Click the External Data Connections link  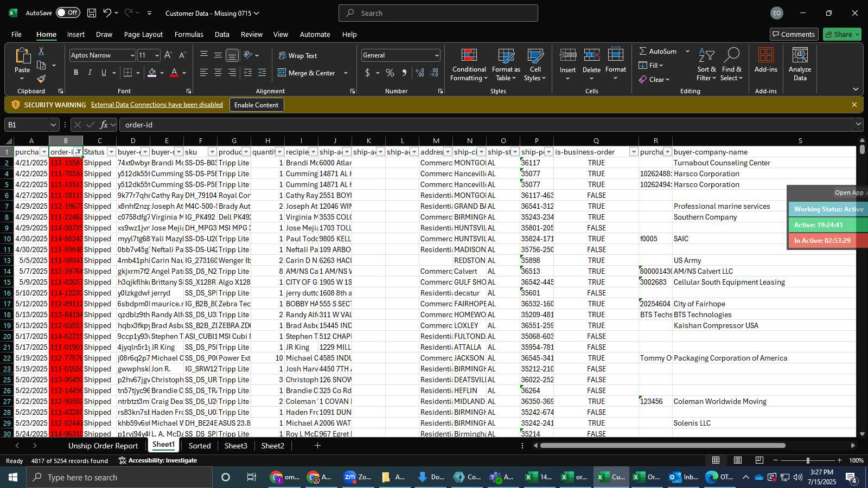point(157,105)
